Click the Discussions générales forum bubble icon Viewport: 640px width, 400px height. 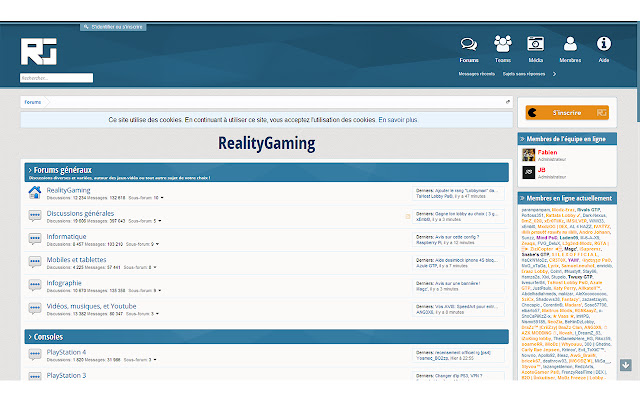tap(35, 215)
